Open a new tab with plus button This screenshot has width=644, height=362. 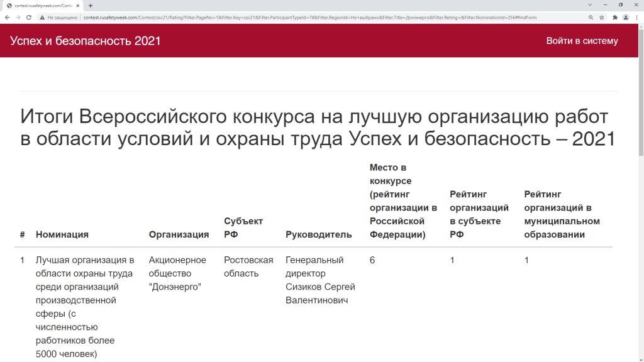click(91, 6)
